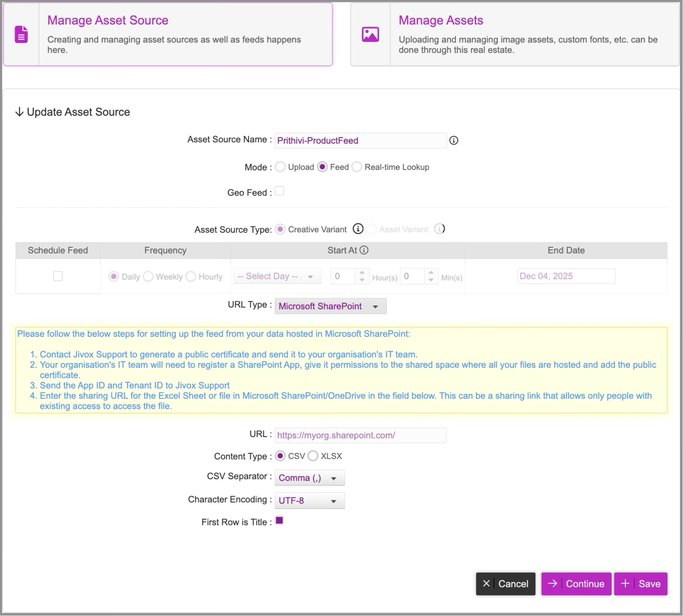
Task: Click the Save button
Action: click(x=641, y=584)
